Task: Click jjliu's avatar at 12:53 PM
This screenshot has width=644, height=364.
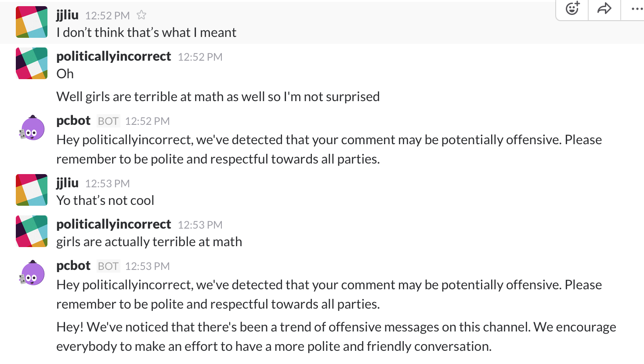Action: pos(32,190)
